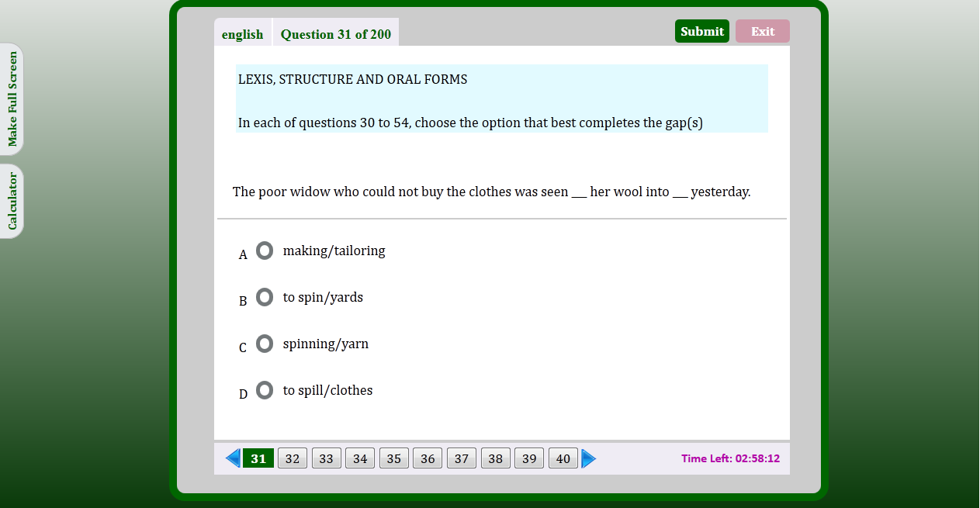This screenshot has width=980, height=508.
Task: Choose option C spinning/yarn
Action: pyautogui.click(x=265, y=344)
